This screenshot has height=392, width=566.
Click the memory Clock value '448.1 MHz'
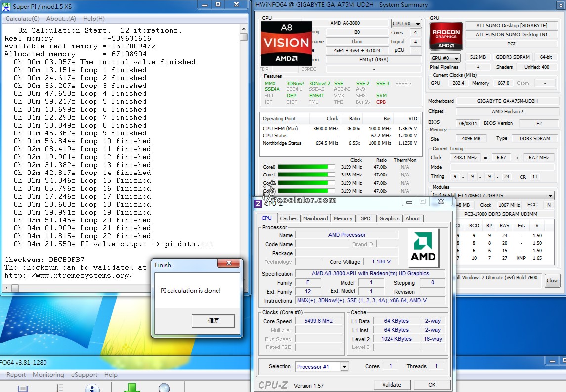(465, 158)
